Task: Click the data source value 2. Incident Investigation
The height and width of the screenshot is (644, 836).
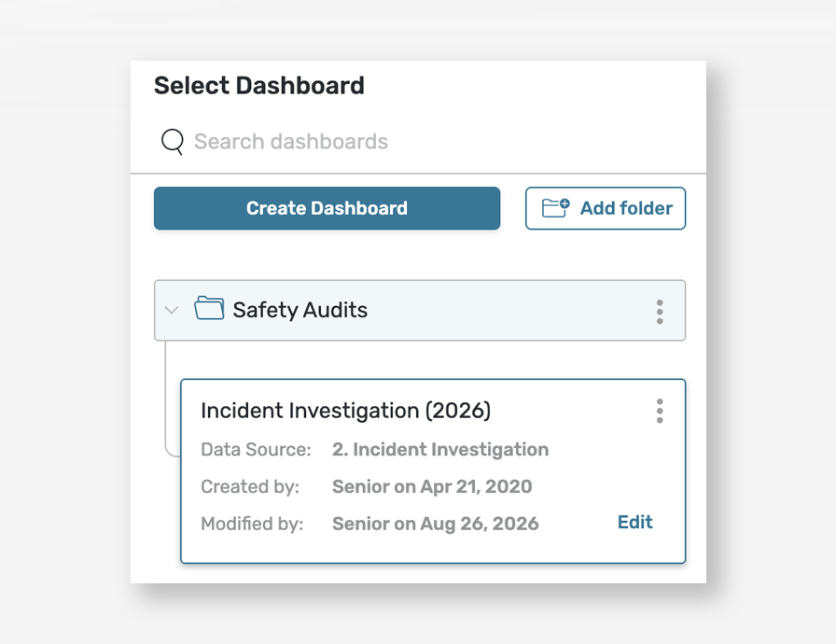Action: 440,450
